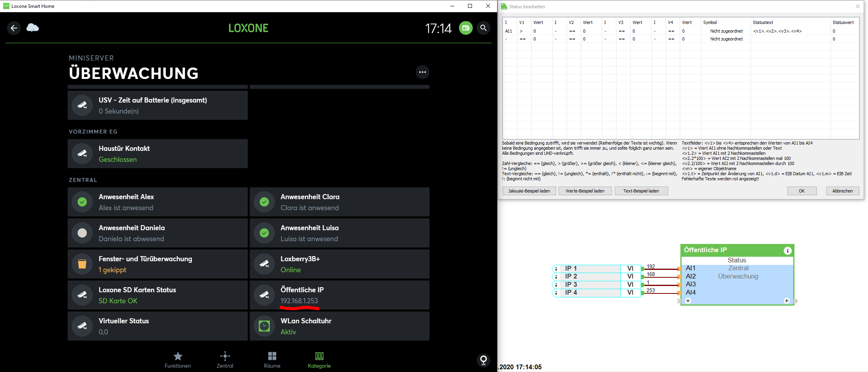Click the Öffentliche IP block title
This screenshot has height=372, width=868.
(705, 250)
